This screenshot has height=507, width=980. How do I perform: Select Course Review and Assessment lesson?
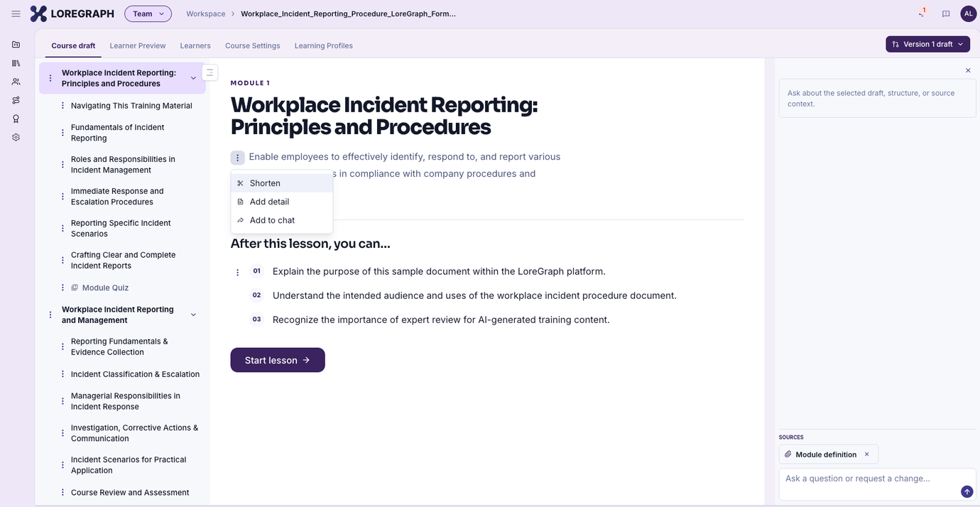130,493
